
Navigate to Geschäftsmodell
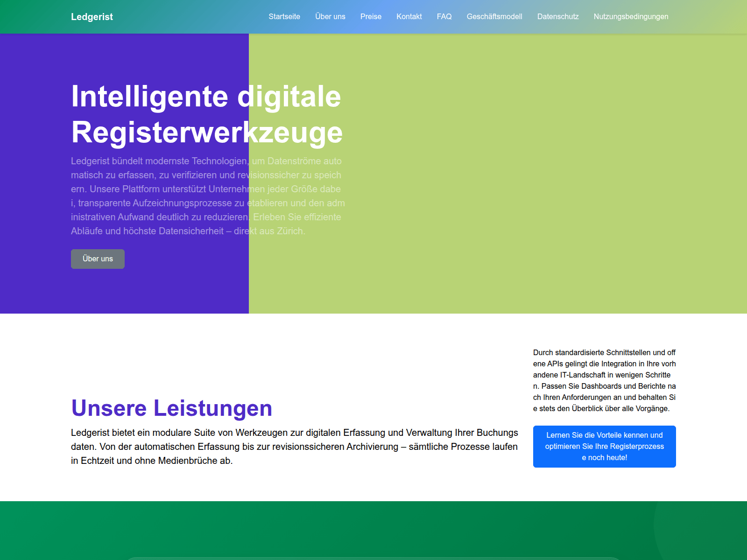point(494,17)
